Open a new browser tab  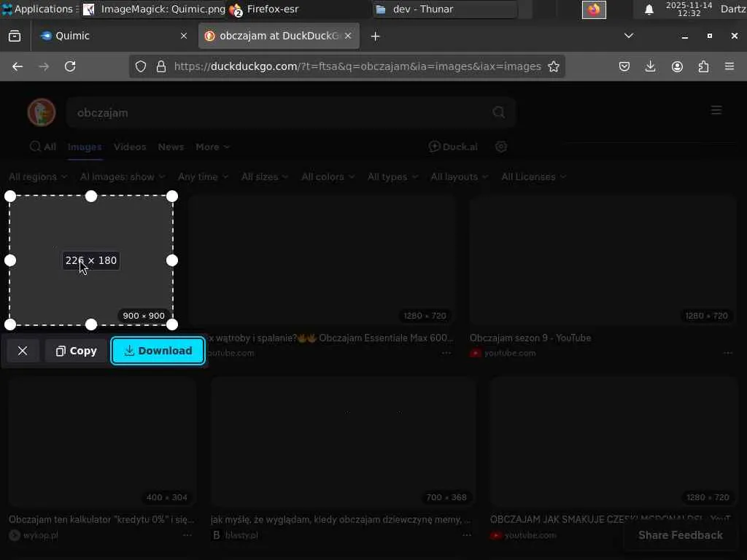point(376,36)
